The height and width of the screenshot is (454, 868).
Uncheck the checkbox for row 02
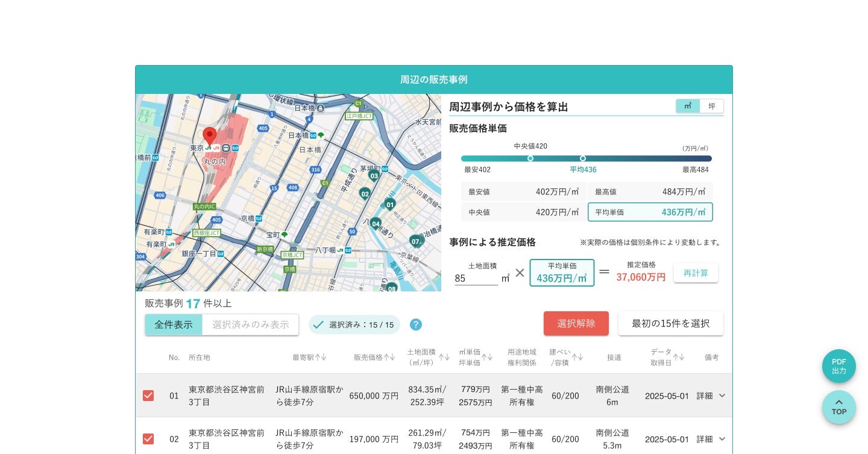[148, 439]
